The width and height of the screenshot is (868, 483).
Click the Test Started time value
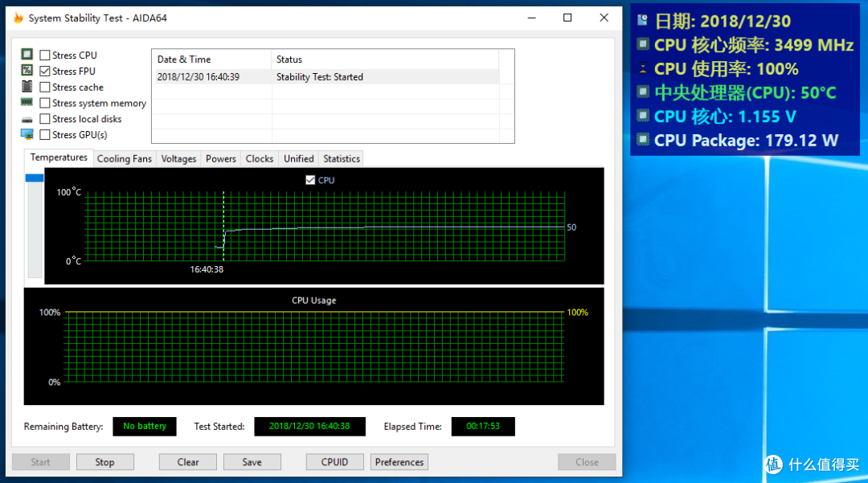(309, 426)
